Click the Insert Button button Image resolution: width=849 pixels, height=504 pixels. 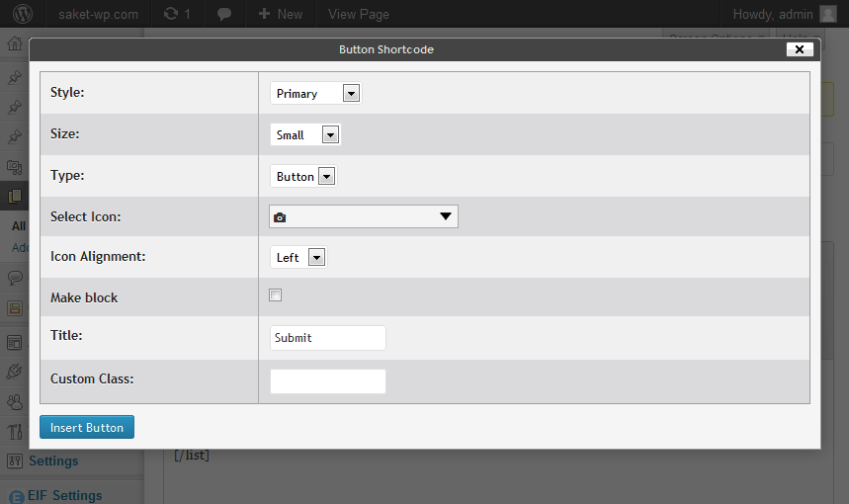[x=87, y=427]
